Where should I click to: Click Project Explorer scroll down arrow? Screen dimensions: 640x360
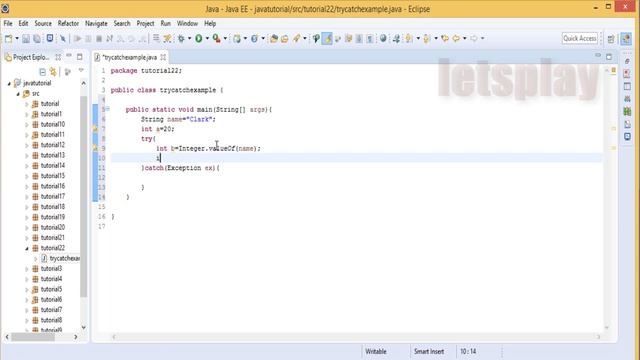pos(84,327)
